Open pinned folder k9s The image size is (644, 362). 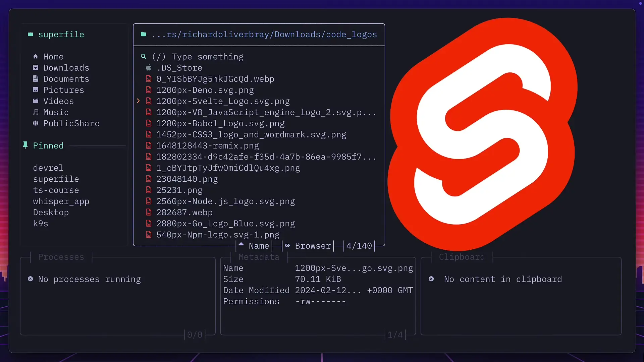coord(41,223)
